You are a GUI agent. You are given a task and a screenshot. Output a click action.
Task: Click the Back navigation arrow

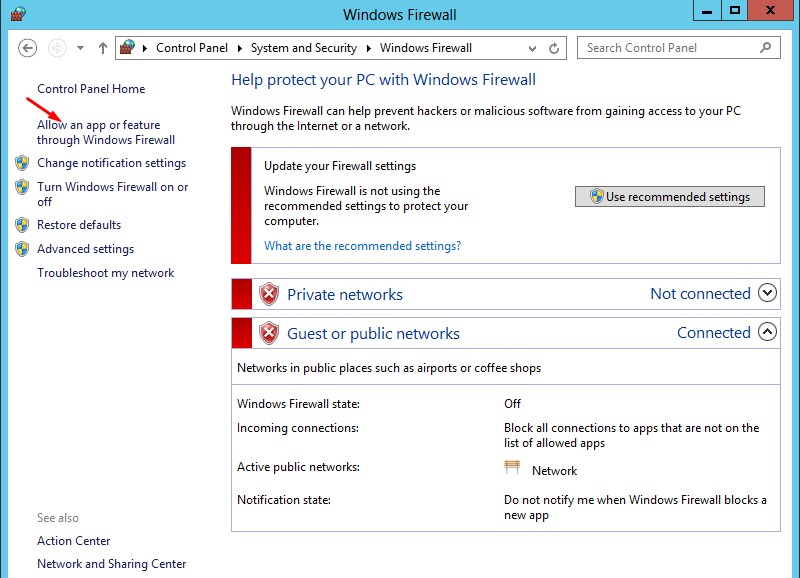point(28,48)
